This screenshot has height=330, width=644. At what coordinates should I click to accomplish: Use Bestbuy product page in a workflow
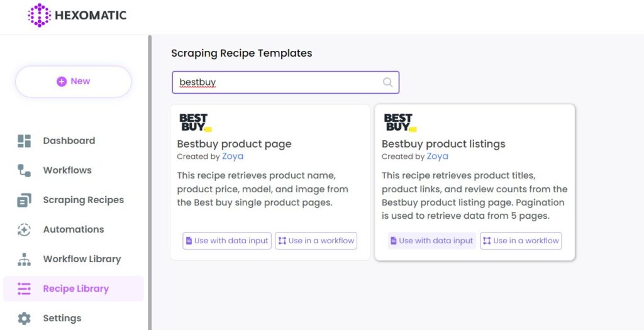pyautogui.click(x=316, y=241)
